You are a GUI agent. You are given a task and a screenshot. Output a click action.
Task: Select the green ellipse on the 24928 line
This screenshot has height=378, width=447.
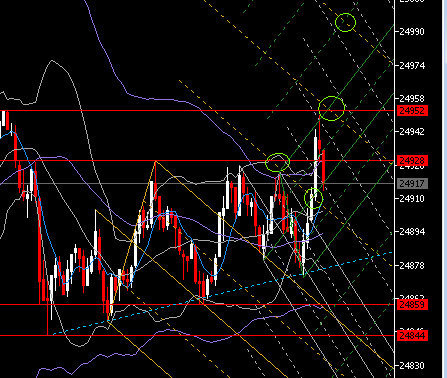click(x=277, y=163)
